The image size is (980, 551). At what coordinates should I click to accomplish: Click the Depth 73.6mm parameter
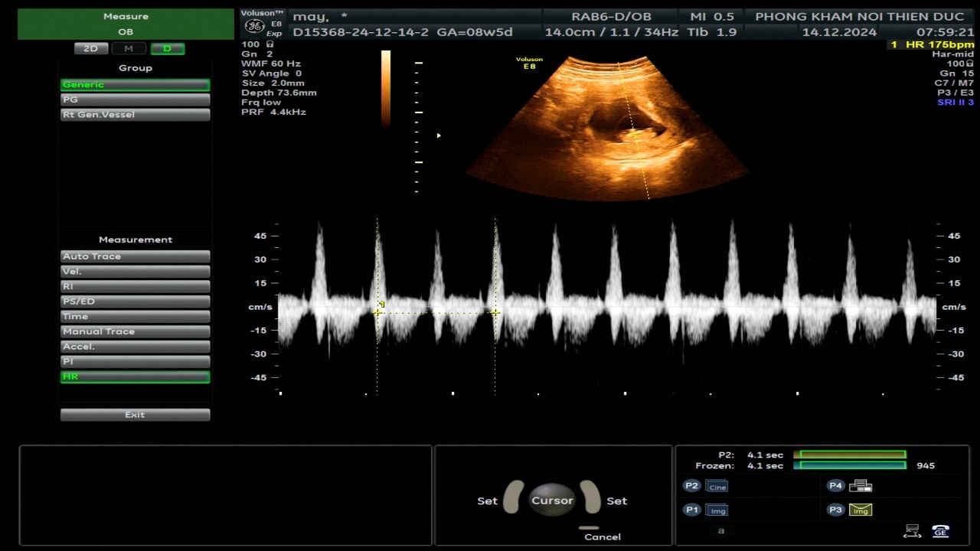point(279,93)
